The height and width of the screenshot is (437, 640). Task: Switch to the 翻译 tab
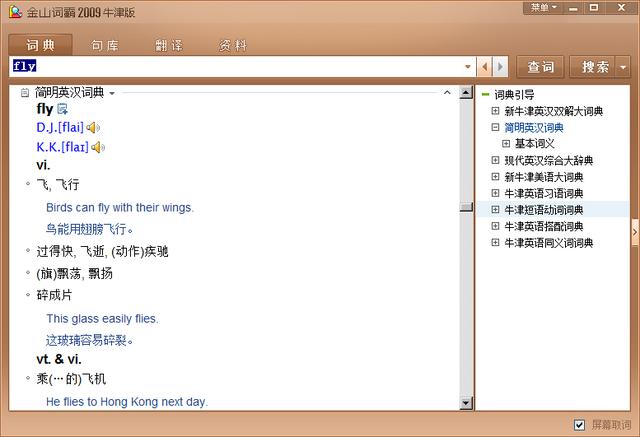[169, 45]
